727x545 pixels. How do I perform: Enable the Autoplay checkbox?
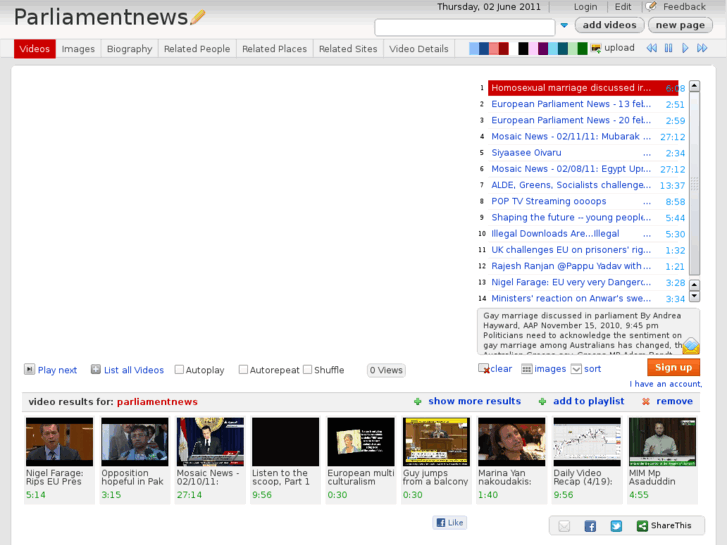(179, 370)
